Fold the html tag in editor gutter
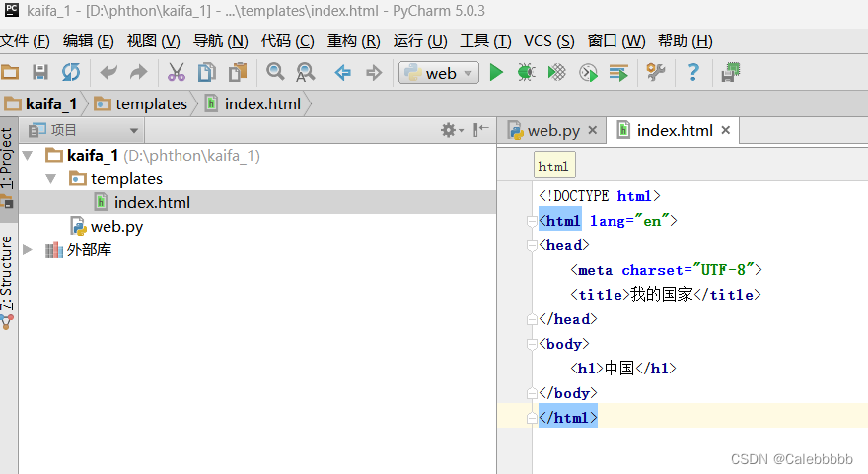 pos(532,222)
